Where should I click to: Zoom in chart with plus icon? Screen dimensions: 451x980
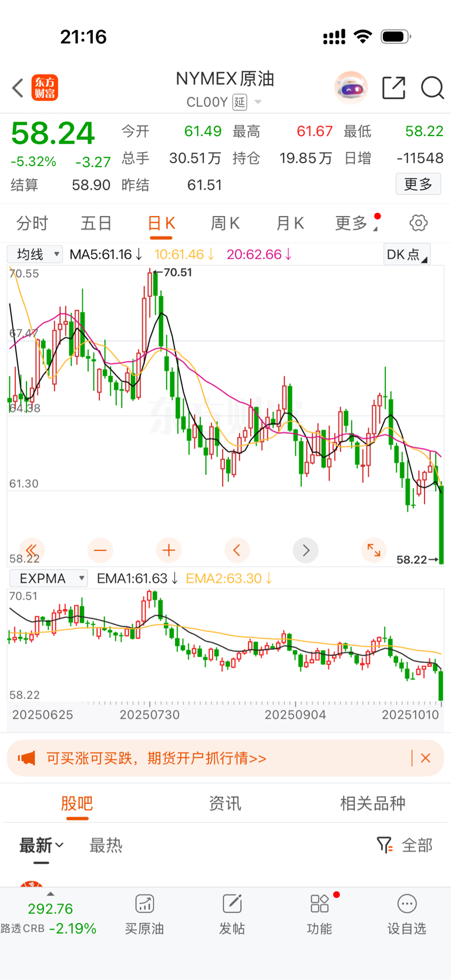169,550
